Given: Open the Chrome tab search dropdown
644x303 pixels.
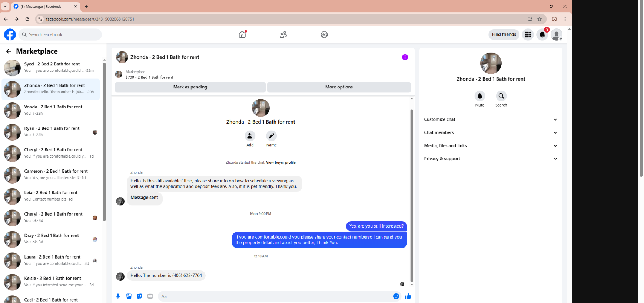Looking at the screenshot, I should click(5, 6).
